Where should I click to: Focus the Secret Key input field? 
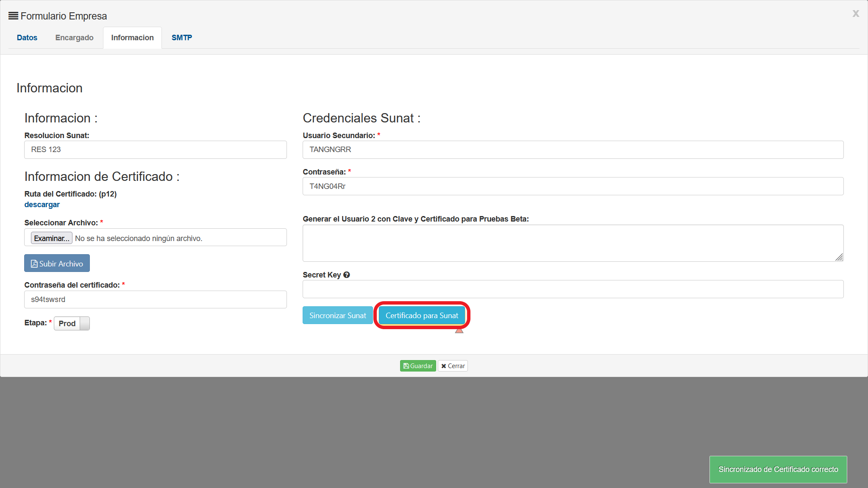(573, 289)
